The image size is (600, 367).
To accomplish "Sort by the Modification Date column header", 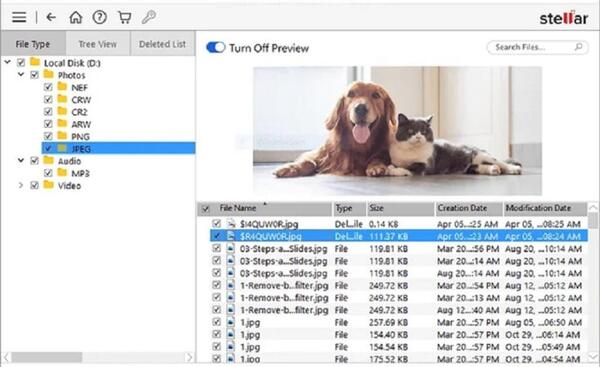I will point(545,209).
